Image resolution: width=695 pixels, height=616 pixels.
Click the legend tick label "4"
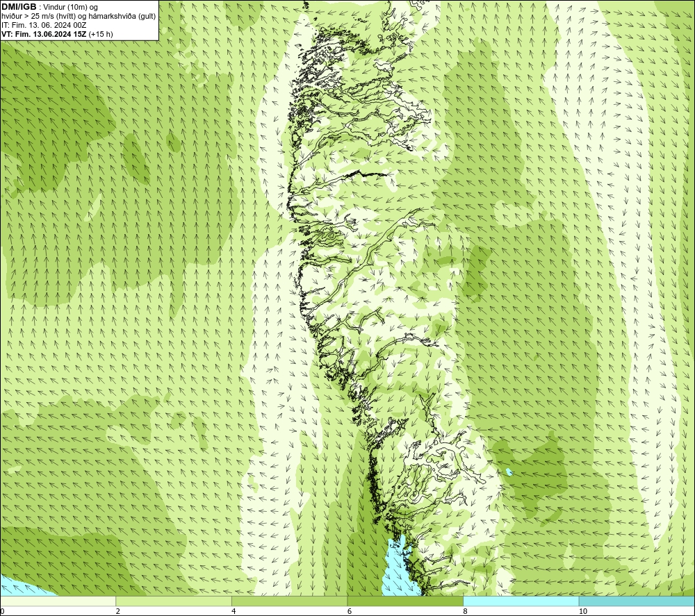tap(234, 611)
